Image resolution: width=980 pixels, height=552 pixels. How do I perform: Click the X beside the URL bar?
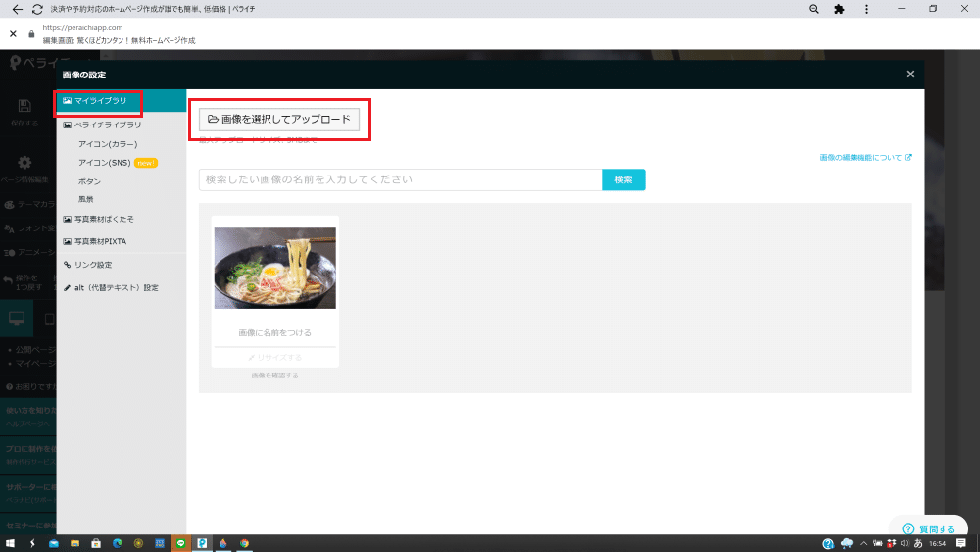coord(13,33)
